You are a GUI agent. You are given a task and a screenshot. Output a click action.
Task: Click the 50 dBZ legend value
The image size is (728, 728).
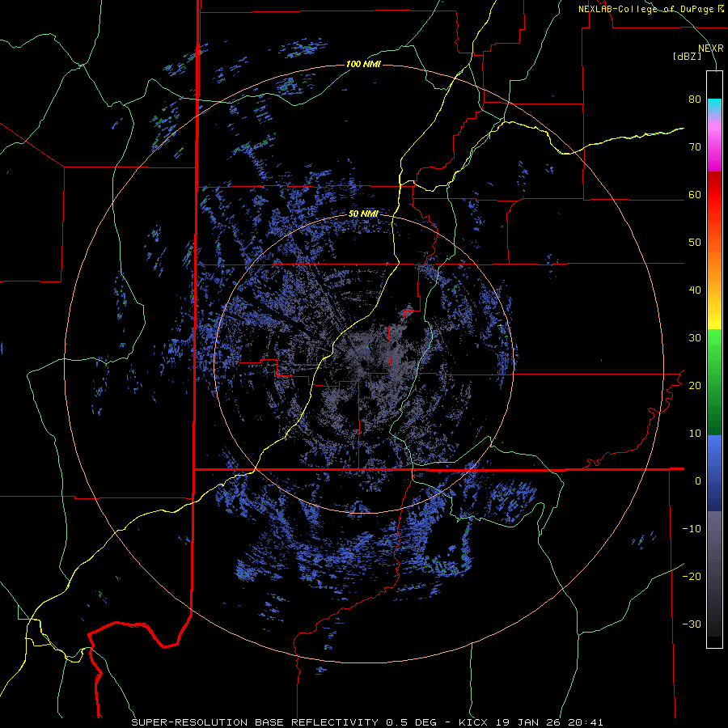click(x=695, y=243)
